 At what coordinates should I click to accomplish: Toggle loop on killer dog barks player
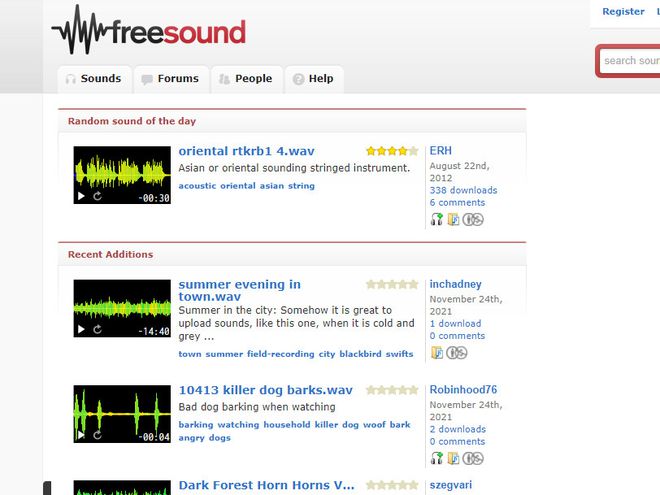click(97, 435)
